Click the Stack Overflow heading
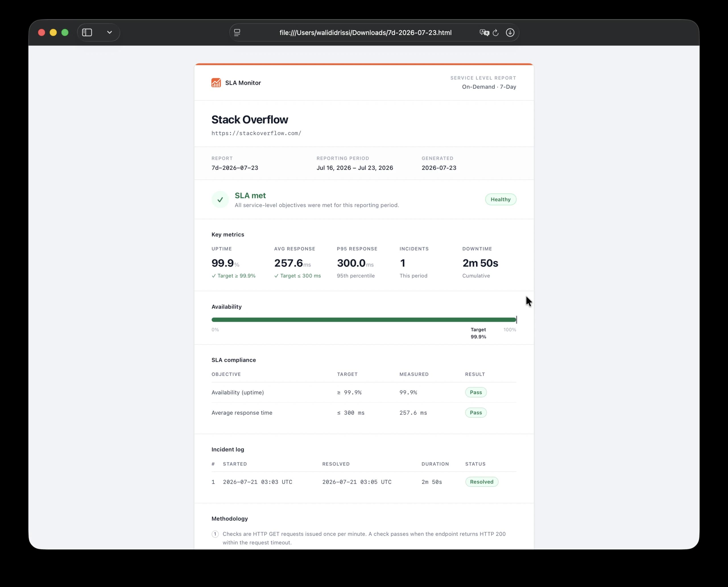 tap(250, 120)
